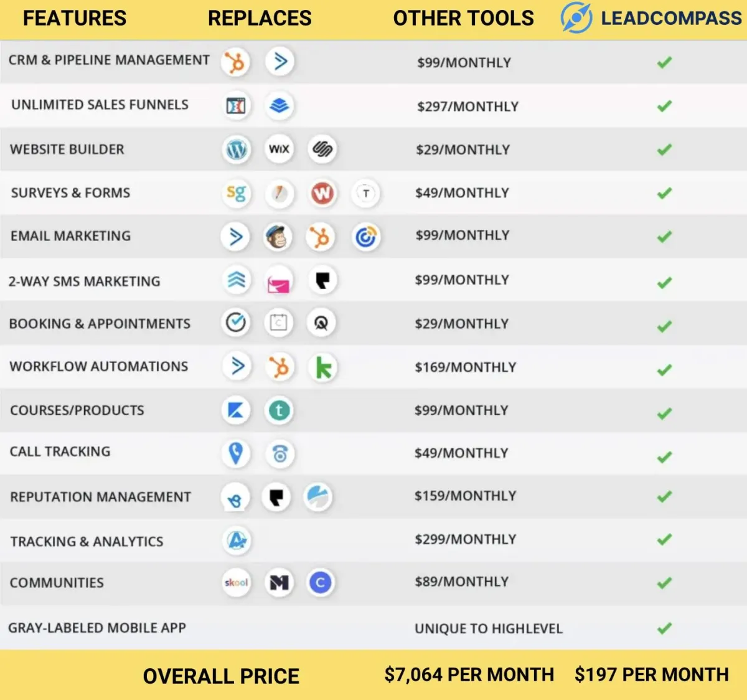Click the Reputation Management feature label

tap(100, 497)
